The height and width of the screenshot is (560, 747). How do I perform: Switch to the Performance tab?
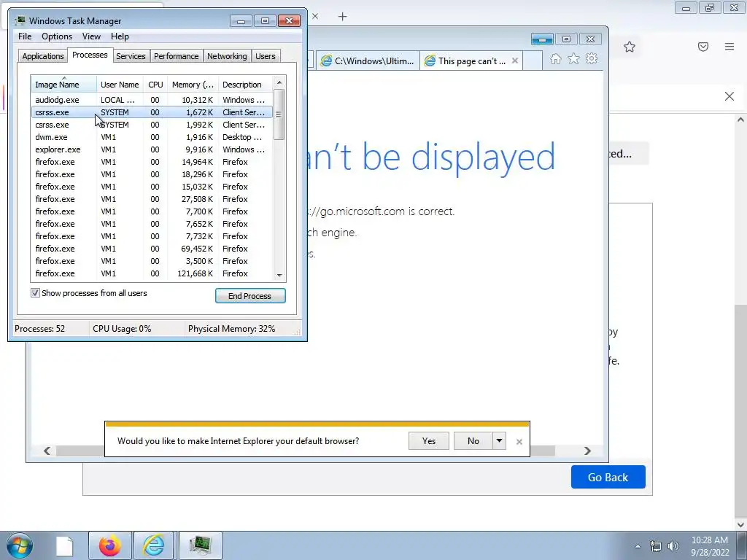point(176,56)
